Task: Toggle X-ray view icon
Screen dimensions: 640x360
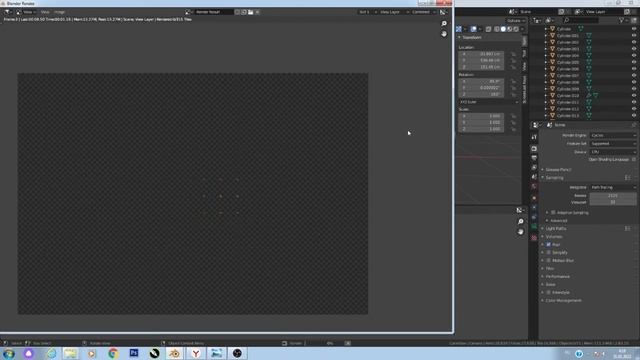Action: point(488,29)
